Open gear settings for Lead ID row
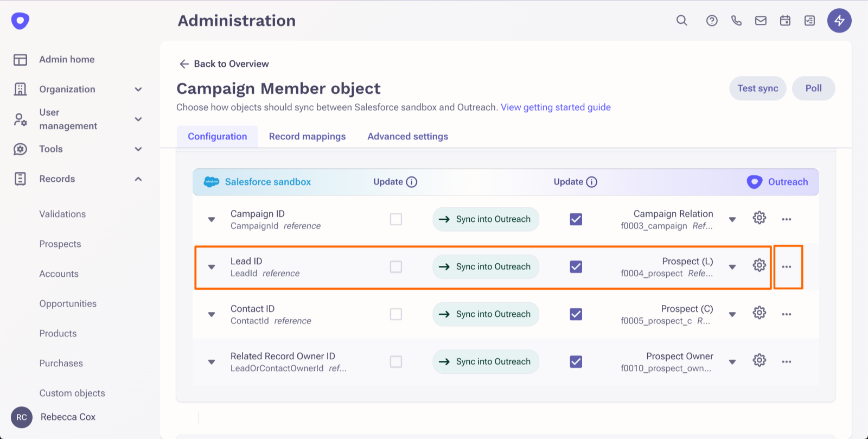The image size is (868, 439). (x=759, y=265)
